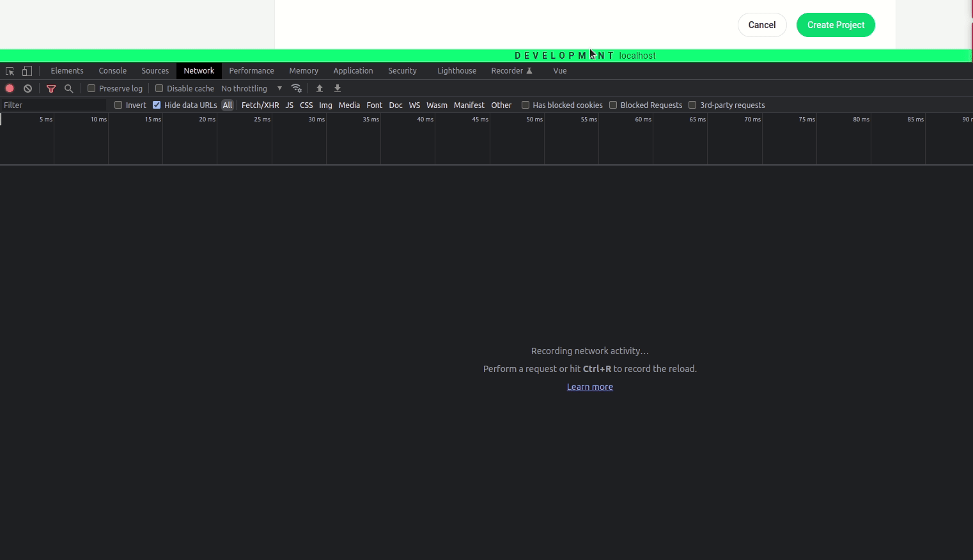This screenshot has height=560, width=973.
Task: Switch to the Elements tab
Action: (67, 71)
